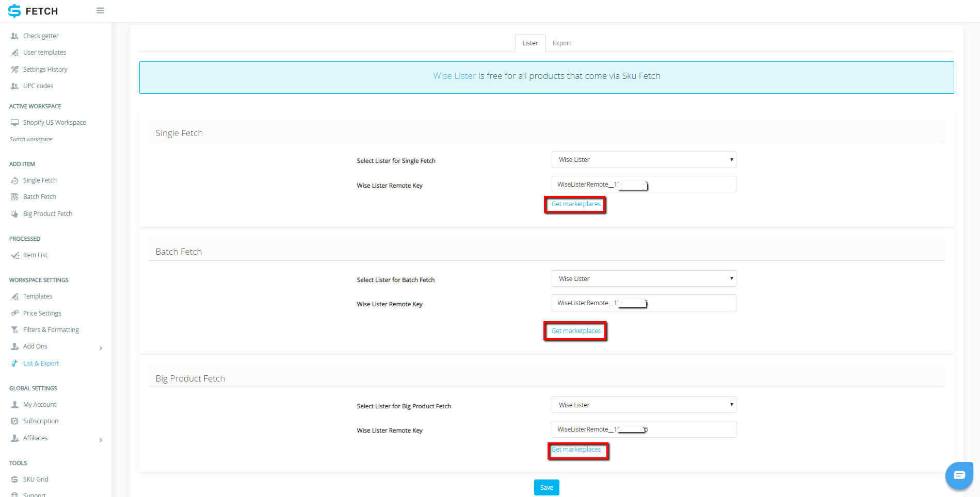Click Get marketplaces under Batch Fetch
Viewport: 980px width, 497px height.
(x=576, y=331)
